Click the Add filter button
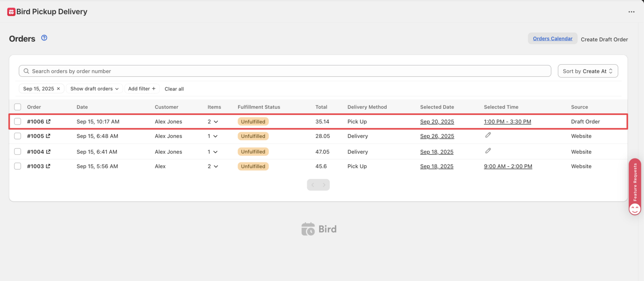The height and width of the screenshot is (281, 644). point(142,88)
